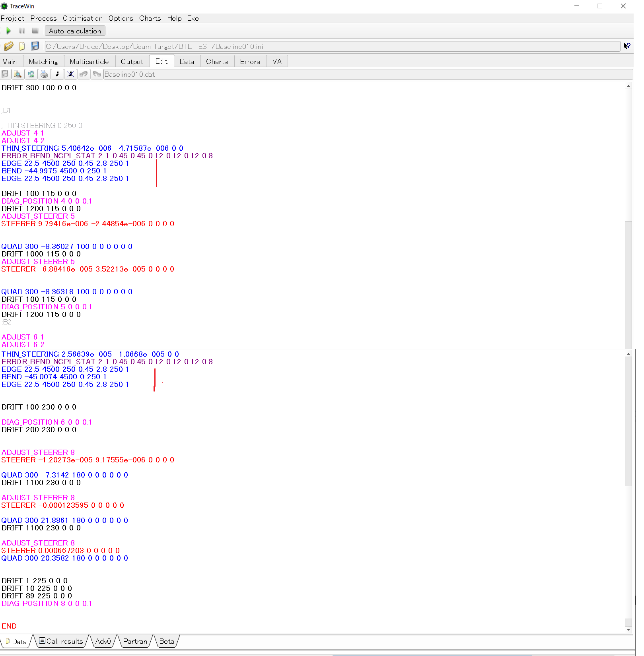Open the Options menu
Viewport: 644px width, 656px height.
click(x=121, y=18)
